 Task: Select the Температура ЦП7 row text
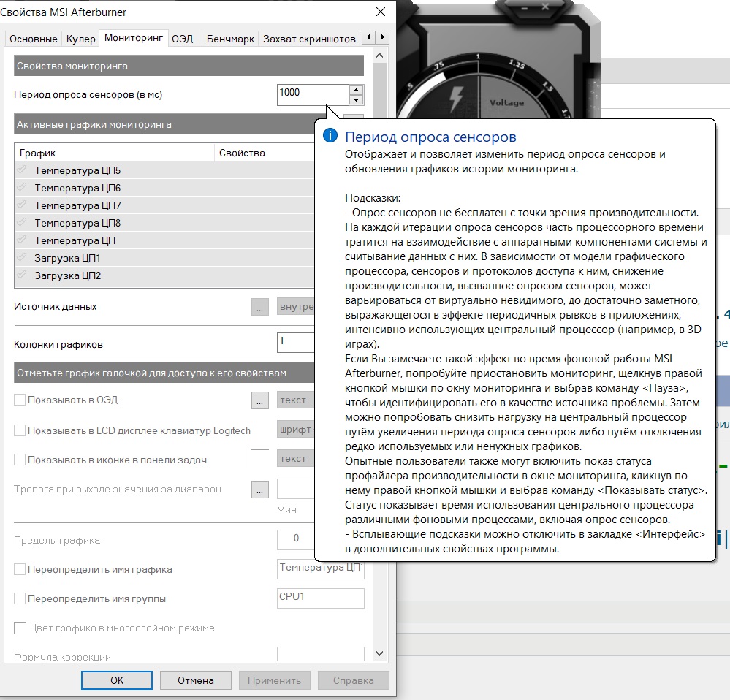pyautogui.click(x=77, y=205)
